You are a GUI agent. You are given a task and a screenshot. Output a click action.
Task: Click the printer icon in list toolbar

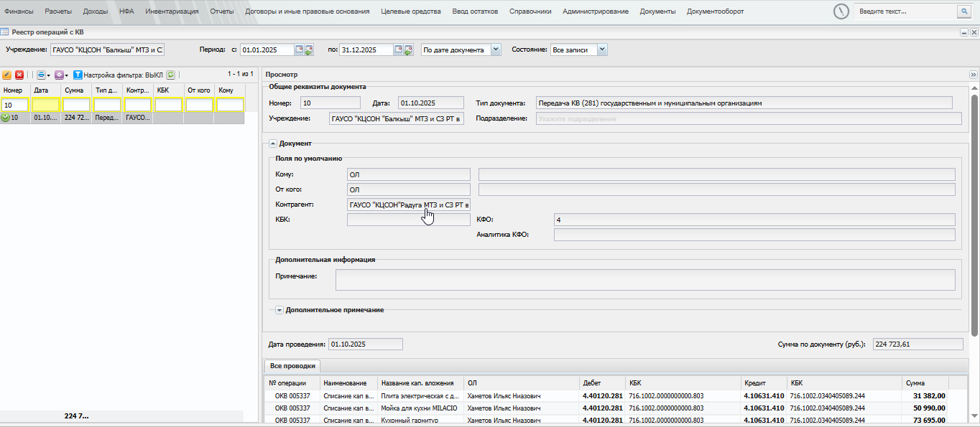point(41,75)
